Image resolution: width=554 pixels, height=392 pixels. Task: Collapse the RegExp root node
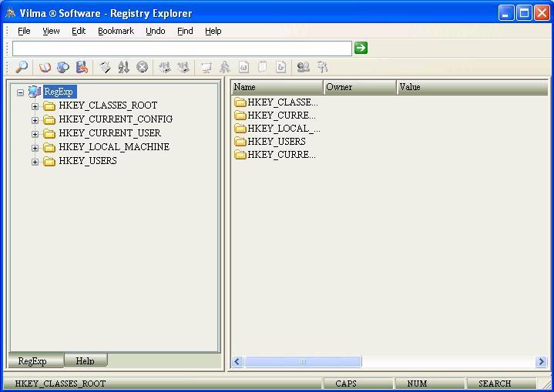(x=21, y=92)
